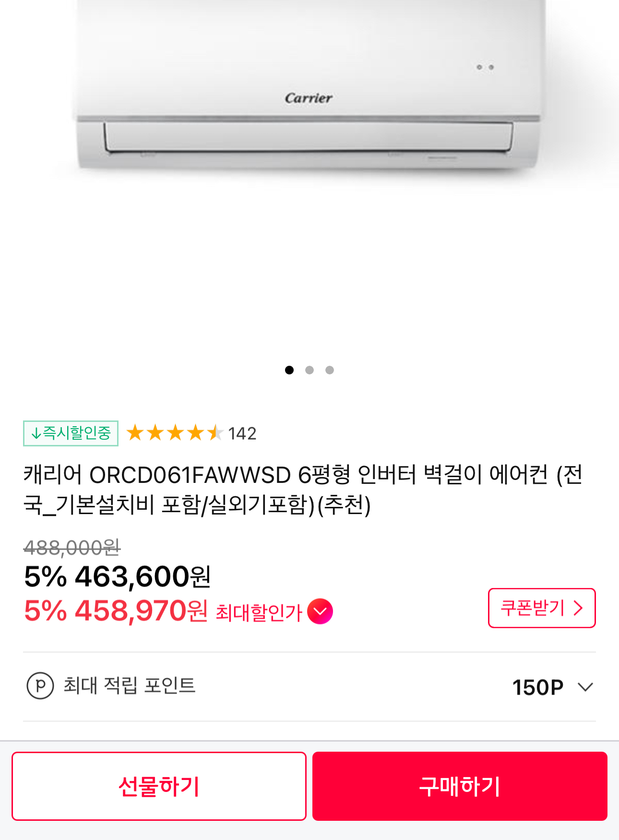Viewport: 619px width, 840px height.
Task: Click the circled P points icon
Action: pos(40,686)
